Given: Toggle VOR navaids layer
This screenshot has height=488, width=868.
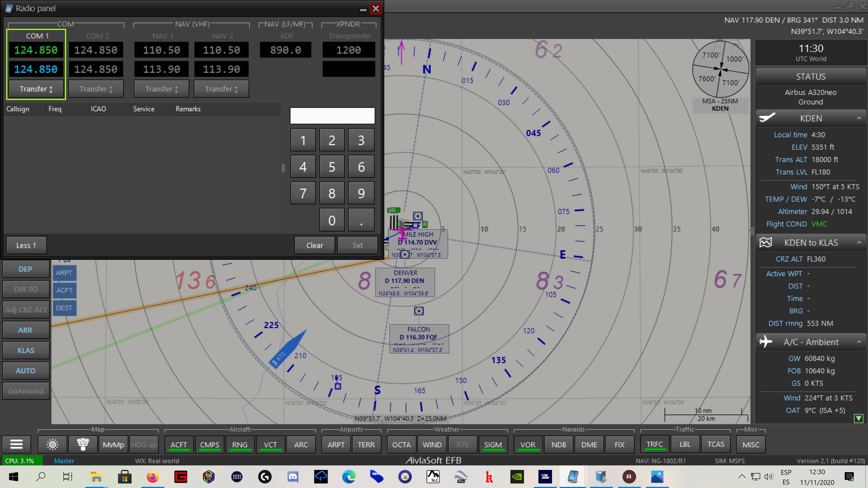Looking at the screenshot, I should [x=528, y=445].
